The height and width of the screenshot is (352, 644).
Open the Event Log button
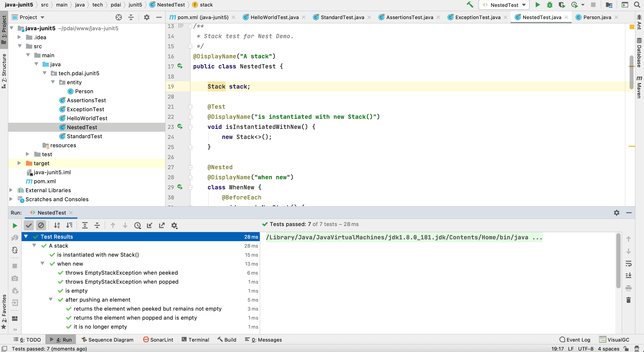(575, 339)
